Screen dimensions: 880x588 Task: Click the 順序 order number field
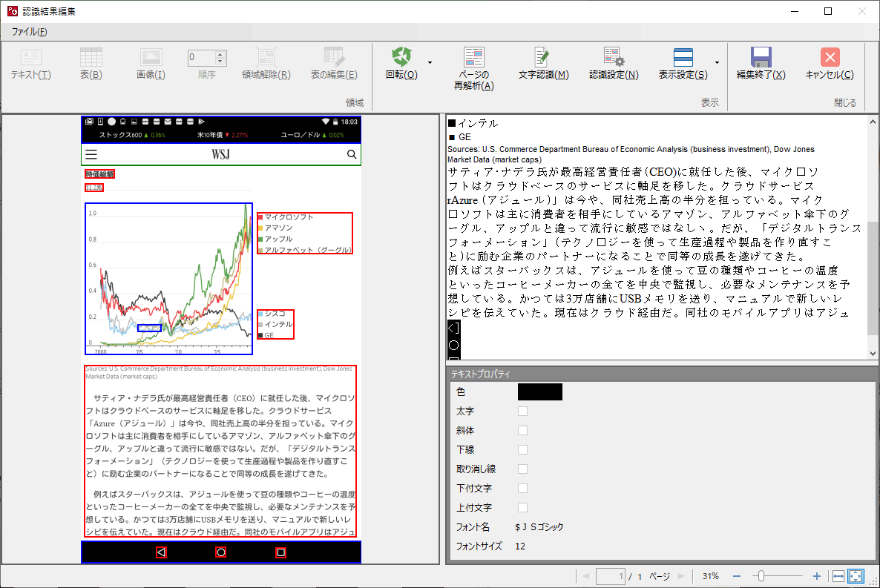(x=202, y=57)
